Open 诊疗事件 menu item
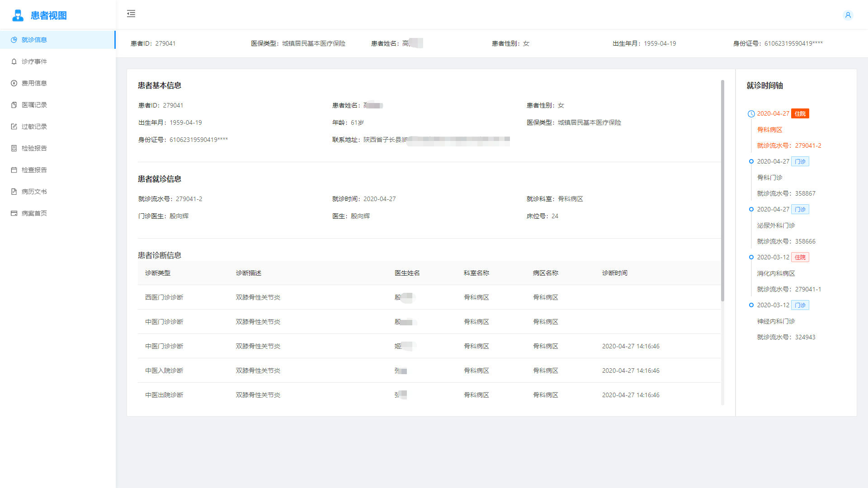This screenshot has height=488, width=868. (x=57, y=61)
